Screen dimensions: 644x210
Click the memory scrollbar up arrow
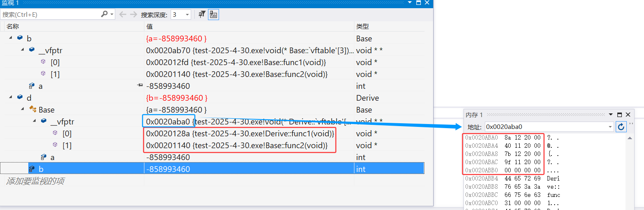click(x=630, y=138)
